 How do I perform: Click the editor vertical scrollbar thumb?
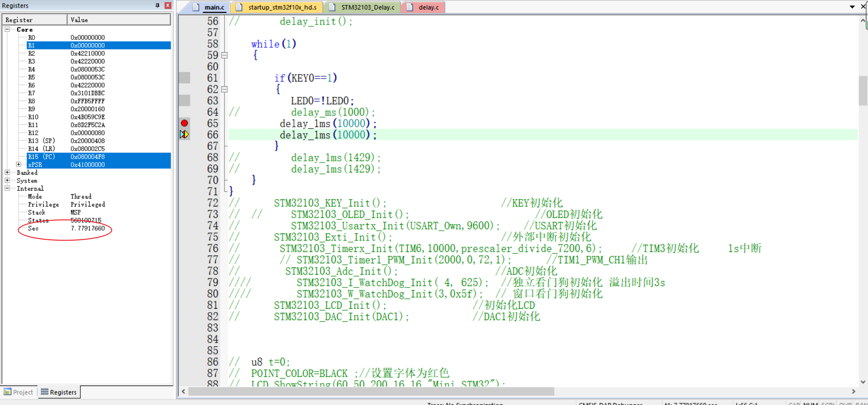(863, 90)
